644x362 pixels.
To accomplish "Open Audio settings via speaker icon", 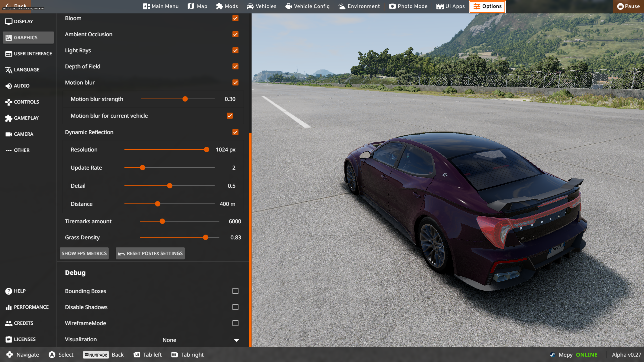I will click(9, 86).
